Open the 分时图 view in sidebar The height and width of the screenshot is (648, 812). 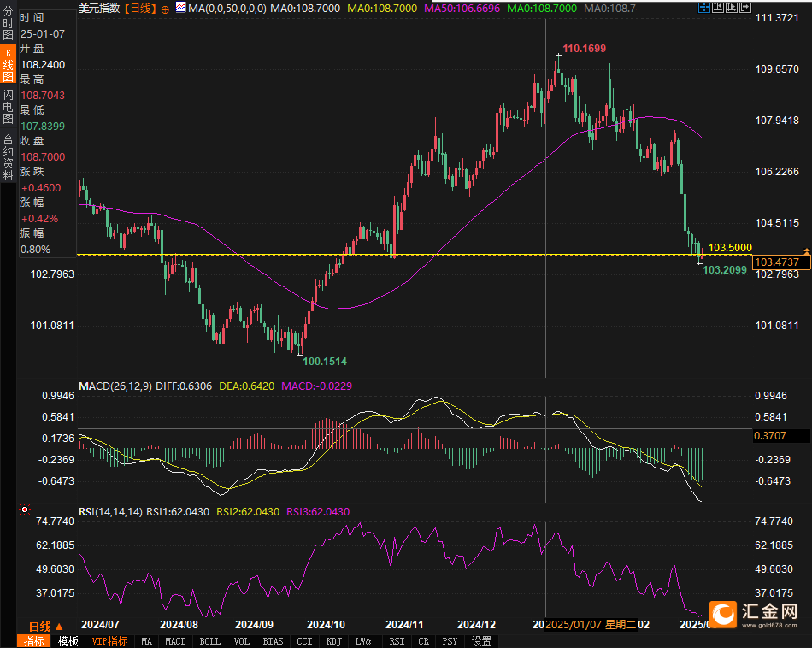point(8,23)
